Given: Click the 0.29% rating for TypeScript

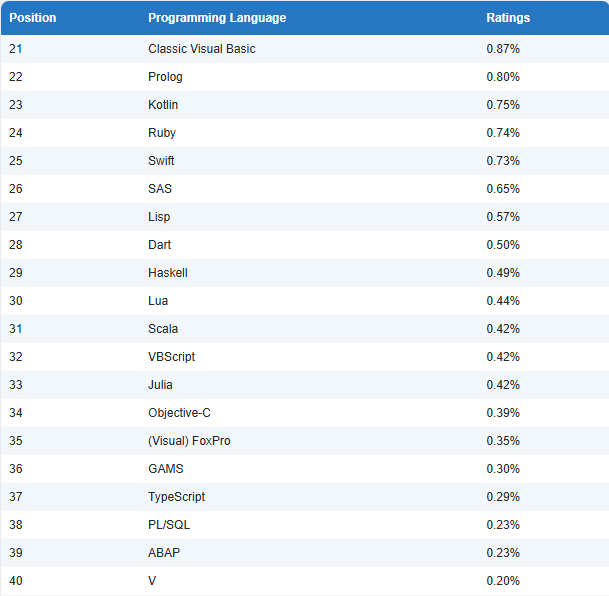Looking at the screenshot, I should tap(503, 497).
